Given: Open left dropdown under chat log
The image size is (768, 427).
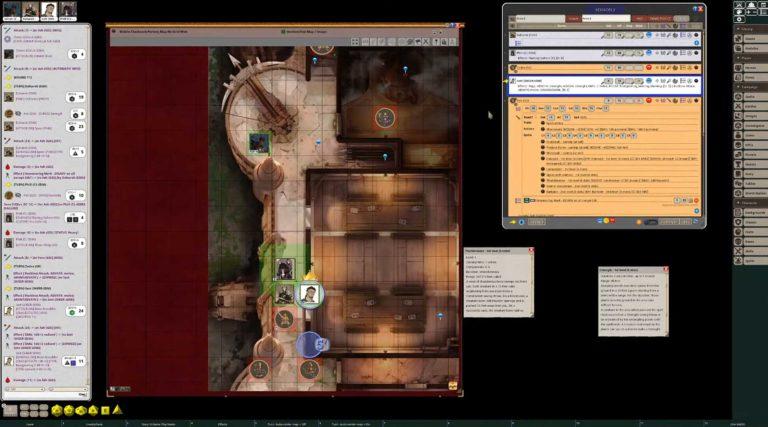Looking at the screenshot, I should (24, 389).
